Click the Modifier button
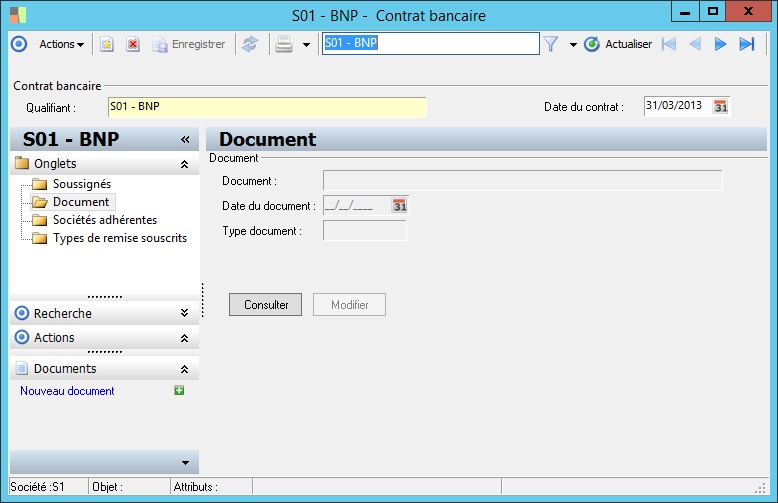The image size is (778, 503). (349, 305)
